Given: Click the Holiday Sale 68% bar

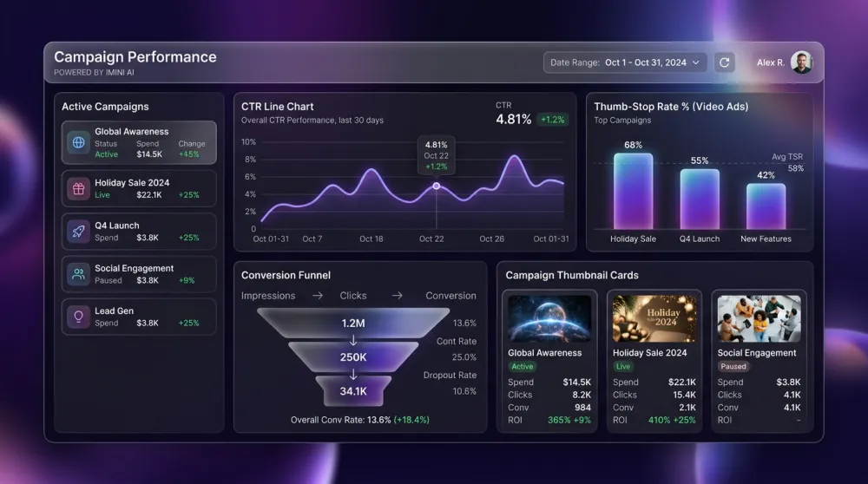Looking at the screenshot, I should pos(633,191).
